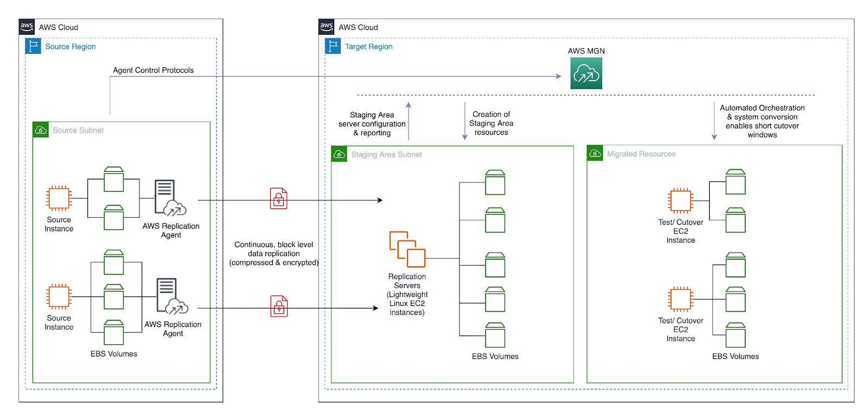
Task: Click the upper 'Source Instance' label
Action: (x=59, y=224)
